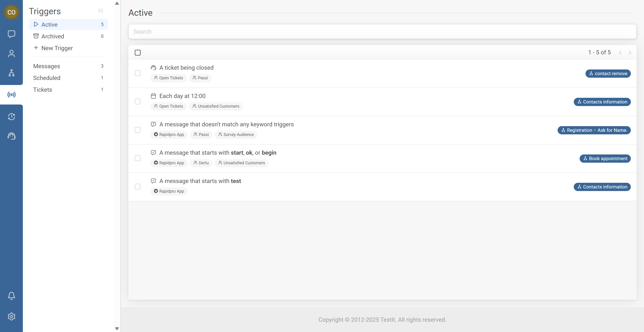Open the notifications bell icon
The image size is (644, 332).
[11, 296]
